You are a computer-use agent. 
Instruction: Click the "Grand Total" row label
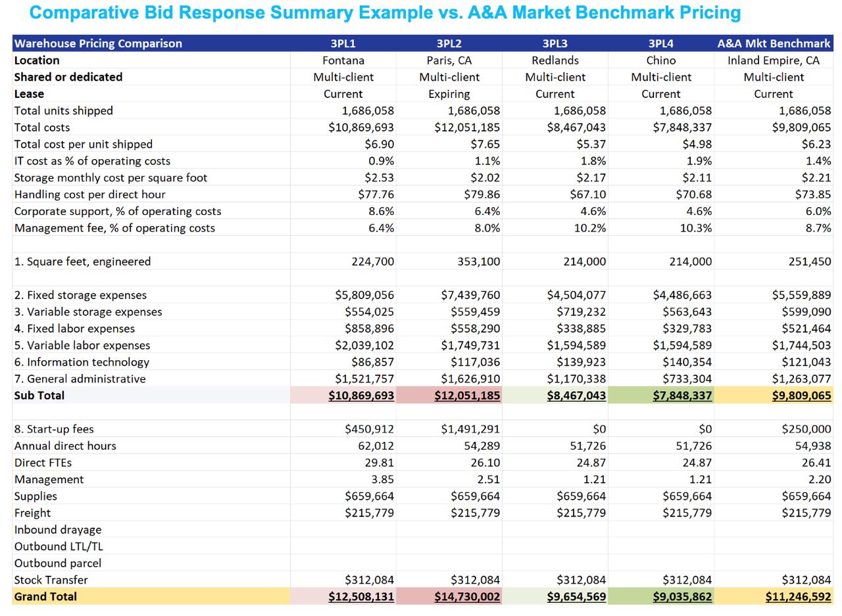click(x=45, y=597)
